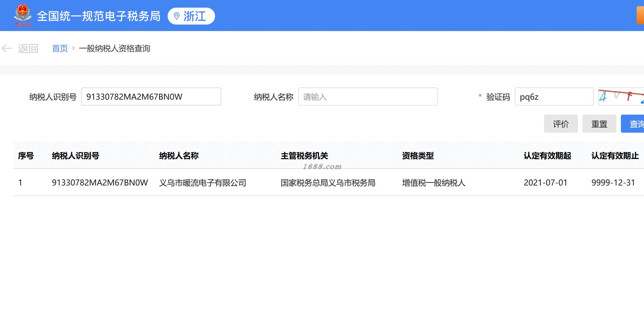Viewport: 644px width, 332px height.
Task: Click the 纳税人识别号 column header
Action: pyautogui.click(x=75, y=156)
